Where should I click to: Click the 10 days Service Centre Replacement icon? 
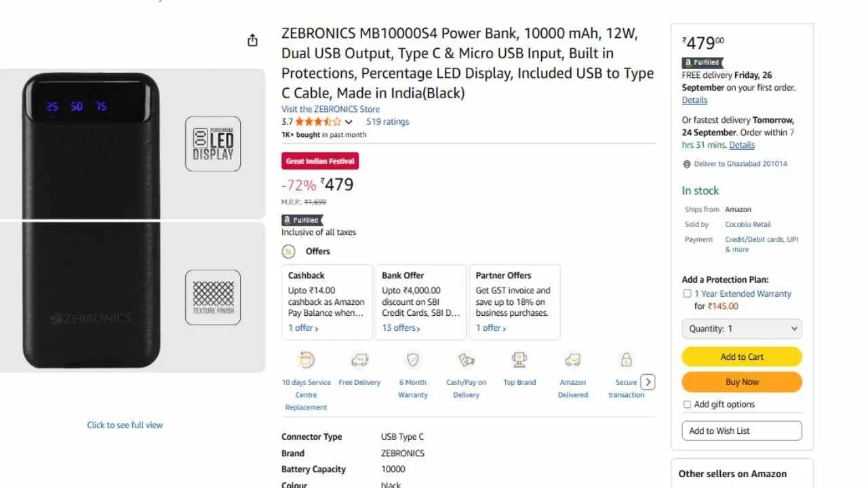306,360
